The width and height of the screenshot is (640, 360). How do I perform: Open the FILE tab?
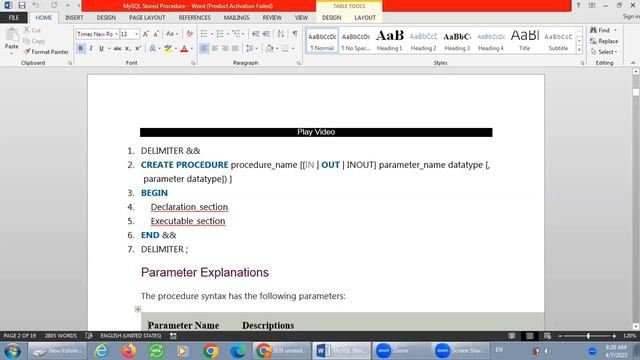[14, 18]
